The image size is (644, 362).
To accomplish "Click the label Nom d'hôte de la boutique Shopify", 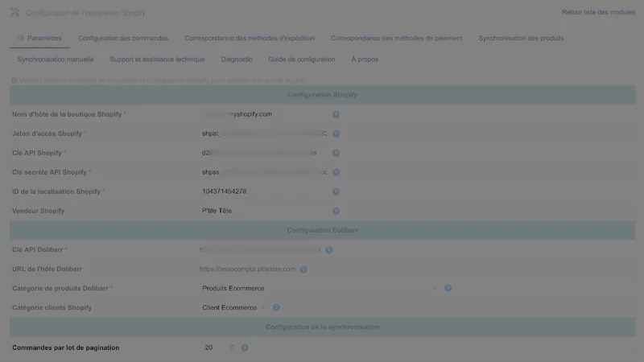I will pos(67,114).
